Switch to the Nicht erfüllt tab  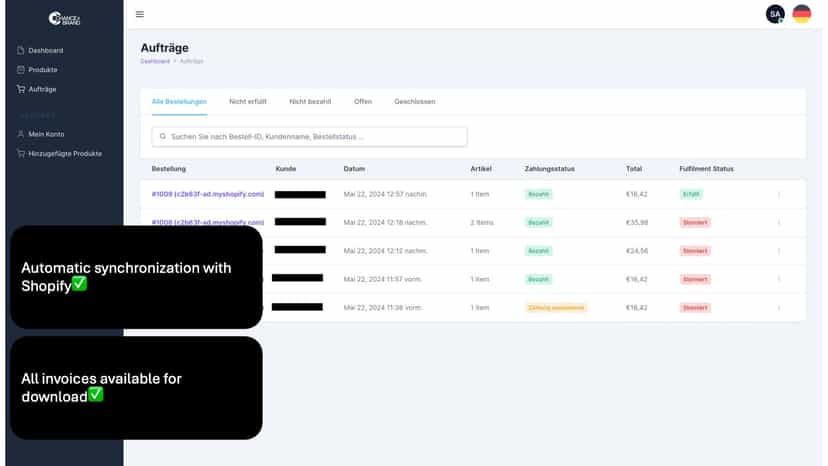point(248,101)
